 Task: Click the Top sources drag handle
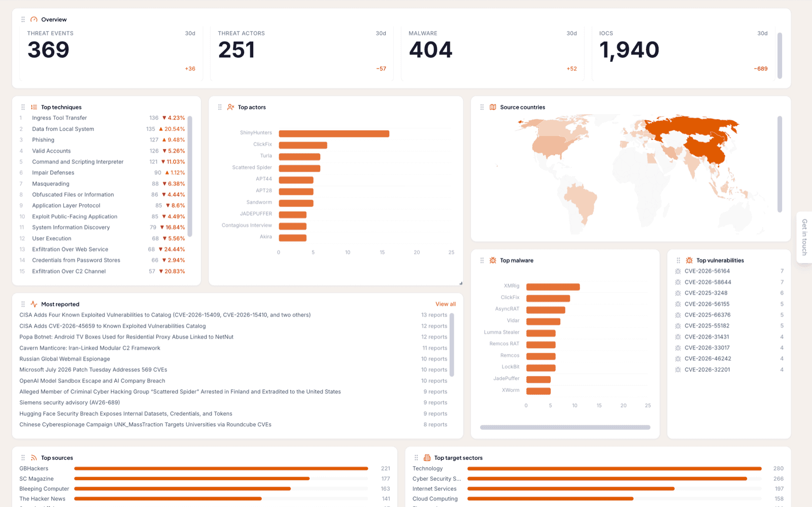click(x=23, y=458)
